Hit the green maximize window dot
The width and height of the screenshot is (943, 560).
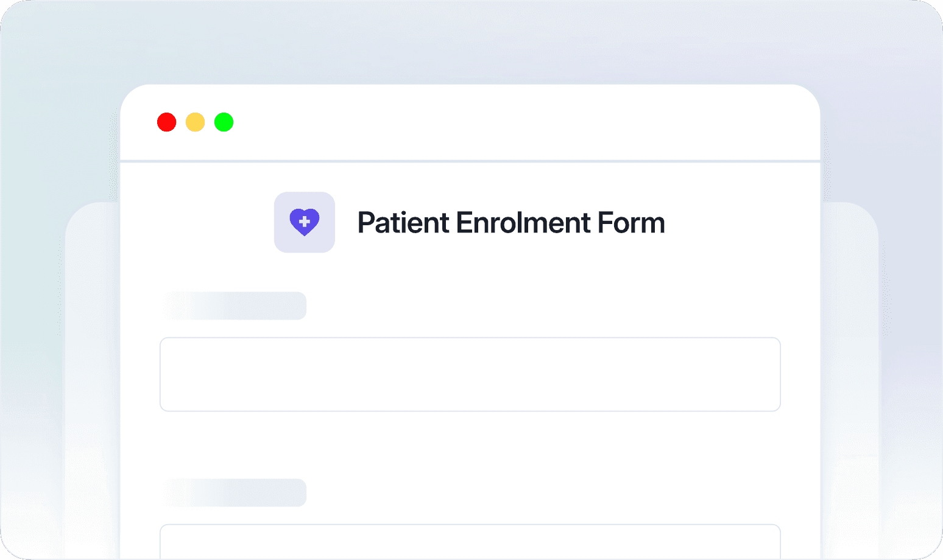click(x=224, y=122)
